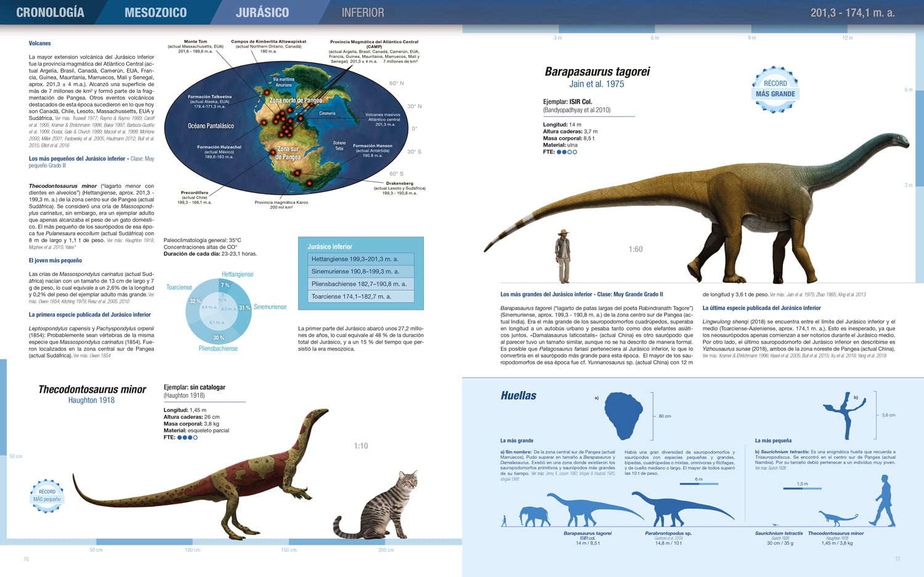Click the Barapasaurus tagorei title

(597, 71)
